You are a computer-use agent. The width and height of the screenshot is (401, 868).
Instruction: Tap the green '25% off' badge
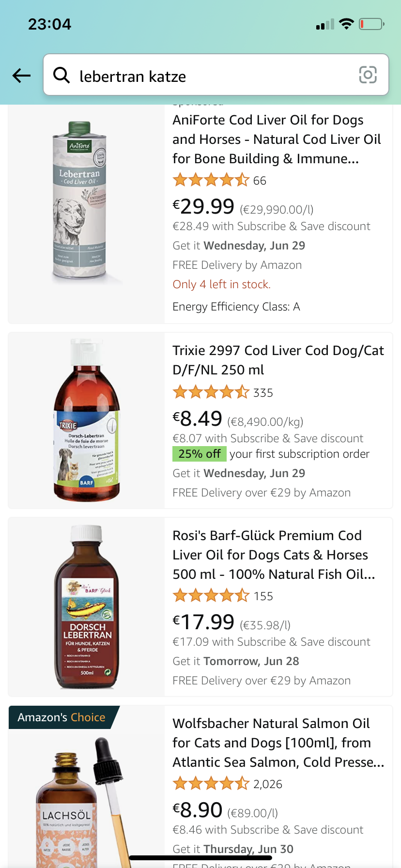[x=199, y=454]
